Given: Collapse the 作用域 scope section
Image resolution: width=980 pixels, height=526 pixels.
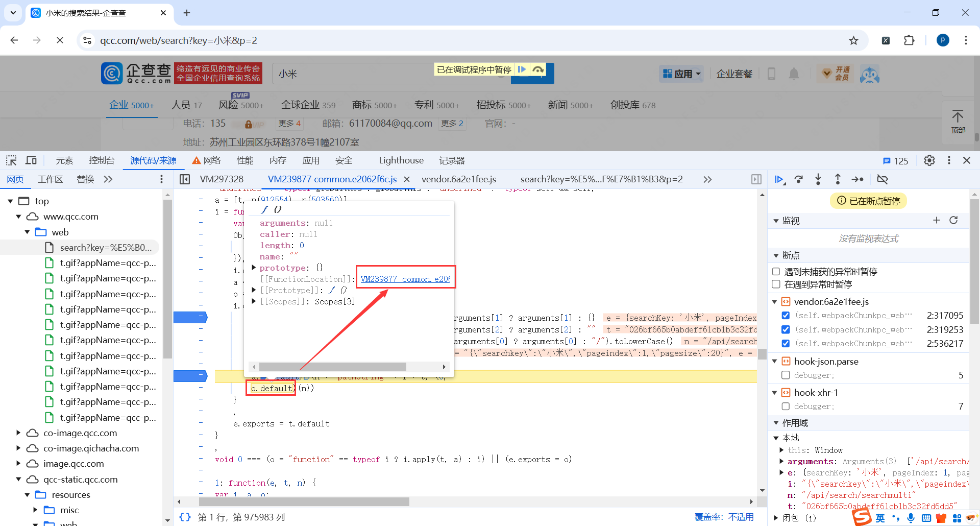Looking at the screenshot, I should click(776, 423).
